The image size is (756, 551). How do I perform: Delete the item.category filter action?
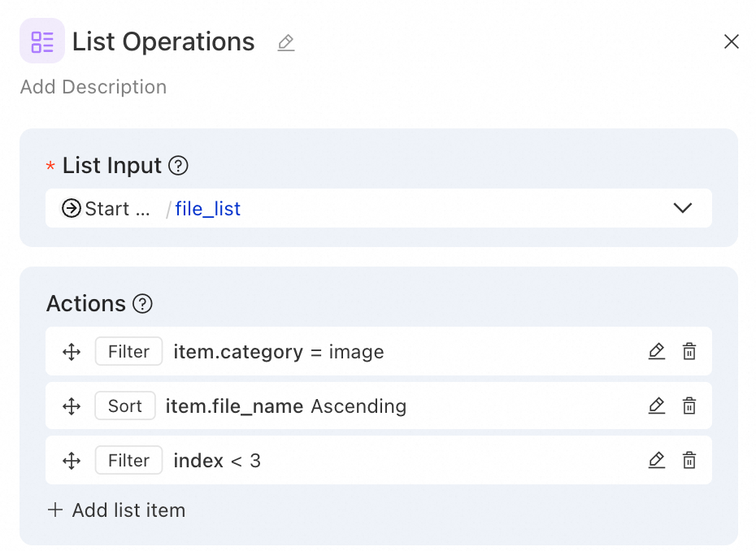[x=689, y=352]
